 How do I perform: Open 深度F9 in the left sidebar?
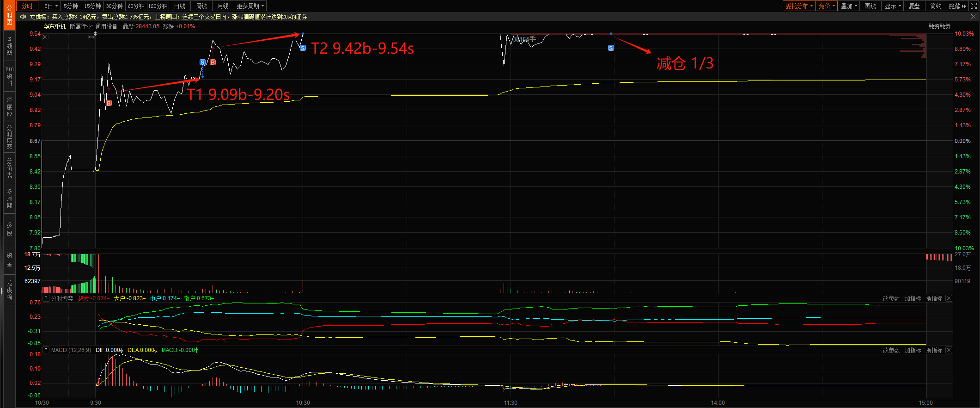pos(9,107)
